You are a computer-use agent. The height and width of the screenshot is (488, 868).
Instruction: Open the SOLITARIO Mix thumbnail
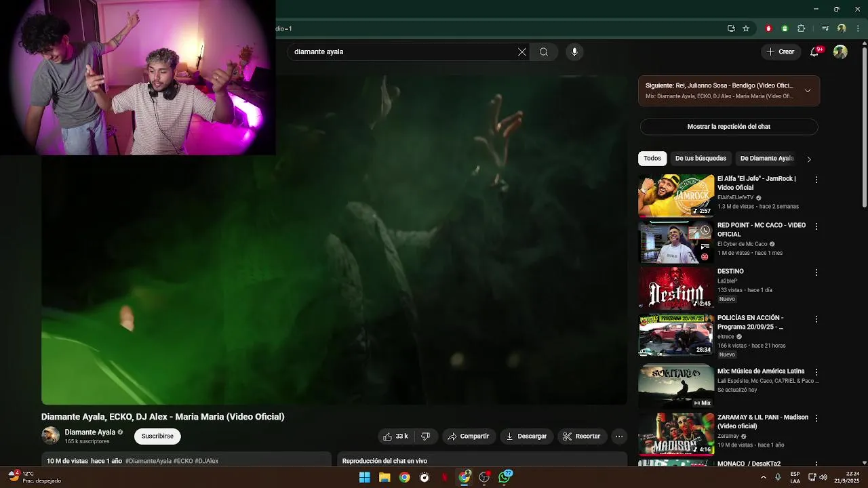pos(676,387)
